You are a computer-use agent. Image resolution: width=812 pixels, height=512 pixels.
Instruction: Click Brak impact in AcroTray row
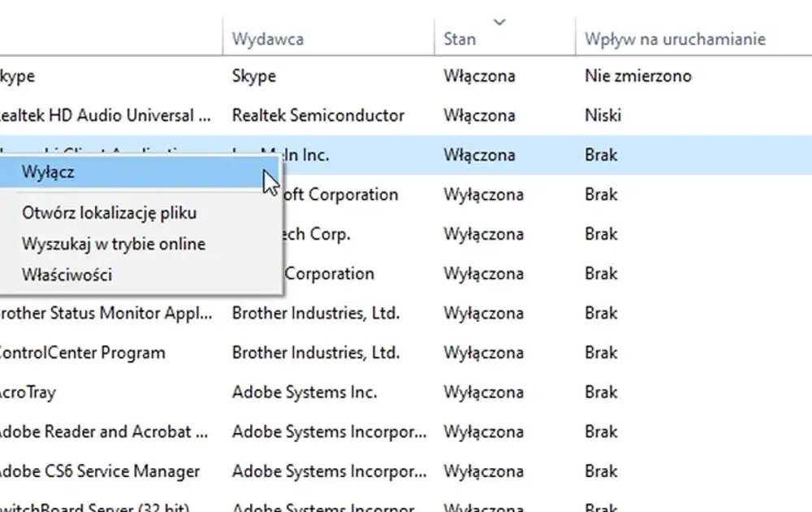point(601,393)
